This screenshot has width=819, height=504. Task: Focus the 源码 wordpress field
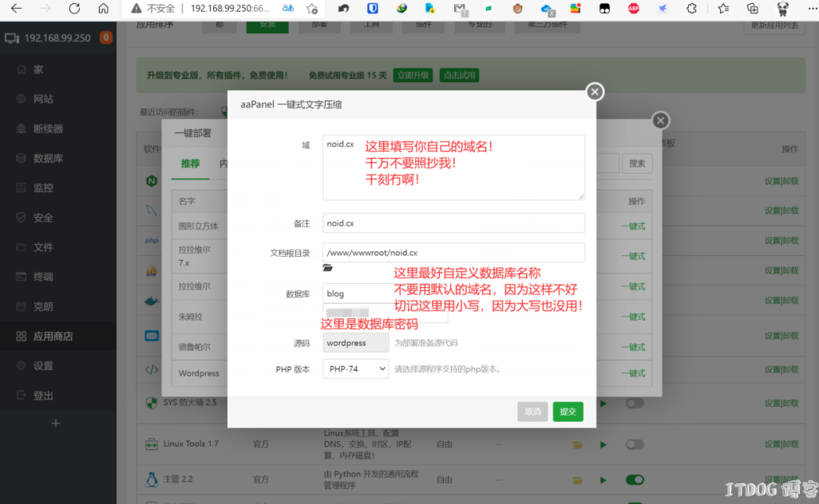pyautogui.click(x=355, y=343)
